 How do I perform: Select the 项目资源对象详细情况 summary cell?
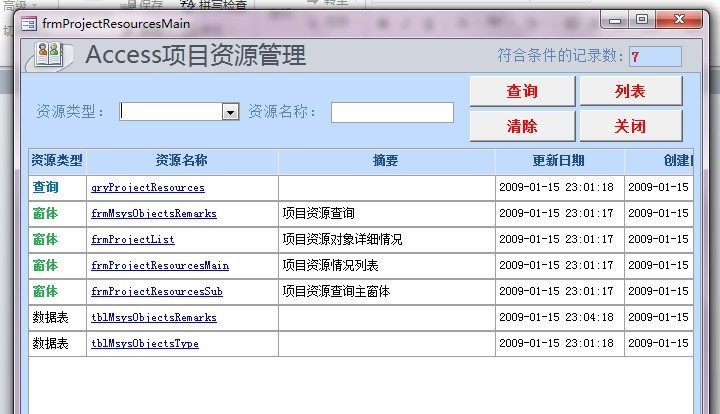(386, 239)
